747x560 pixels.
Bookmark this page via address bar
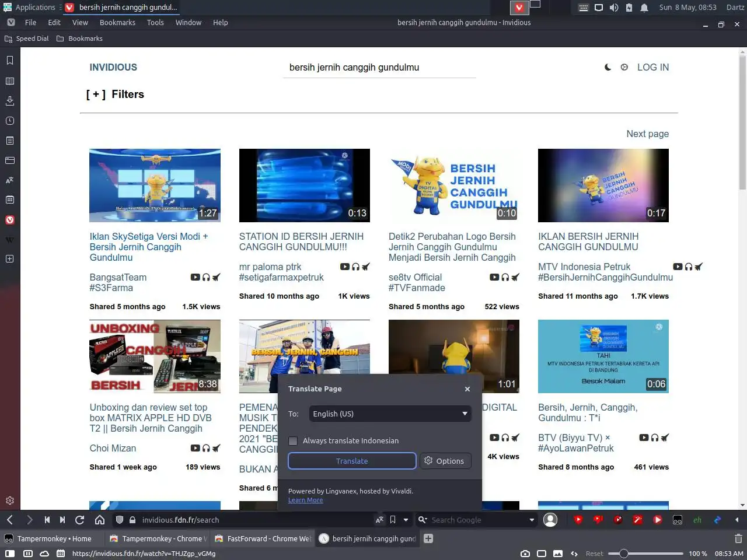pyautogui.click(x=393, y=520)
